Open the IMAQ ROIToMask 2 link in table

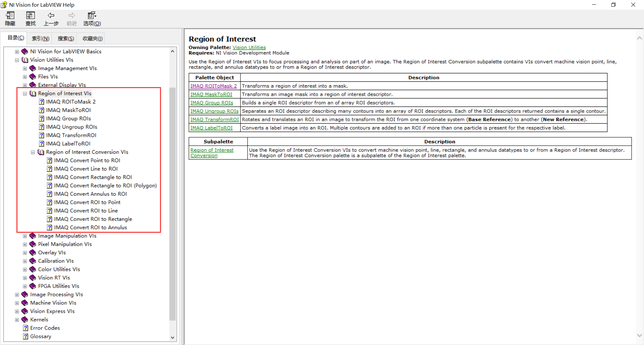[x=214, y=86]
